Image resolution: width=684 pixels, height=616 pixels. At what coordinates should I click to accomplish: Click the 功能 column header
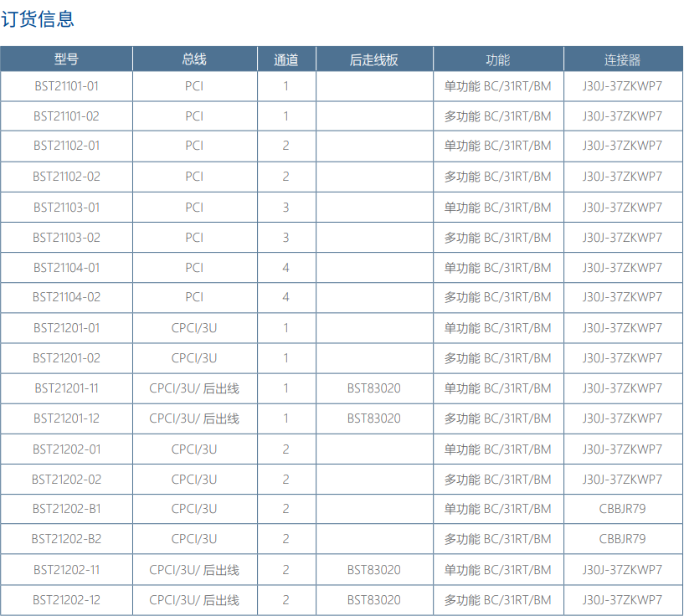(498, 59)
